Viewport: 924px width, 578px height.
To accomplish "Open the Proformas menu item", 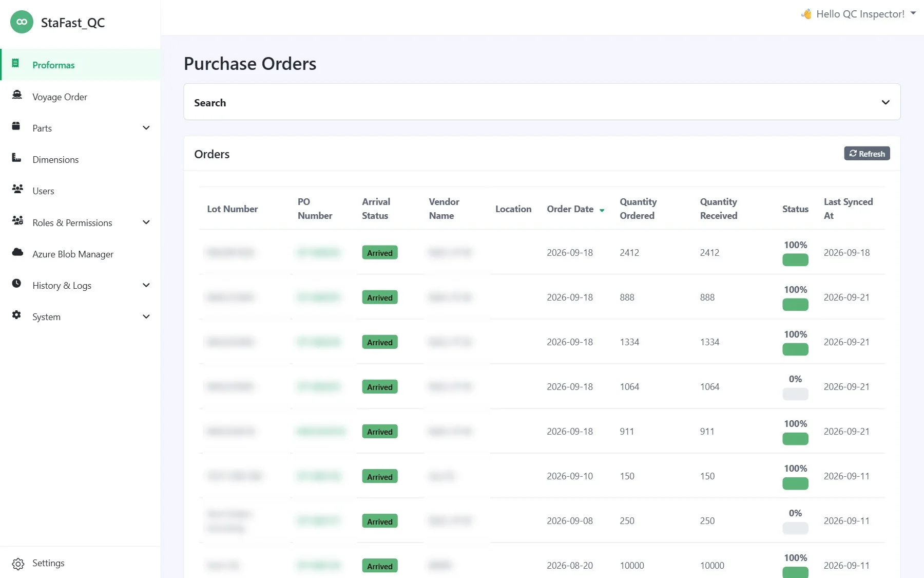I will (80, 65).
